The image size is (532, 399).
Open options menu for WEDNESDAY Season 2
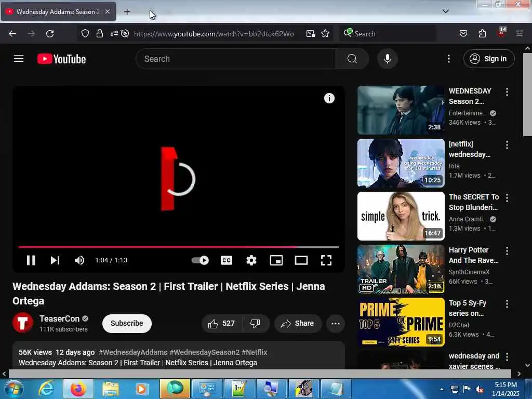pyautogui.click(x=507, y=92)
